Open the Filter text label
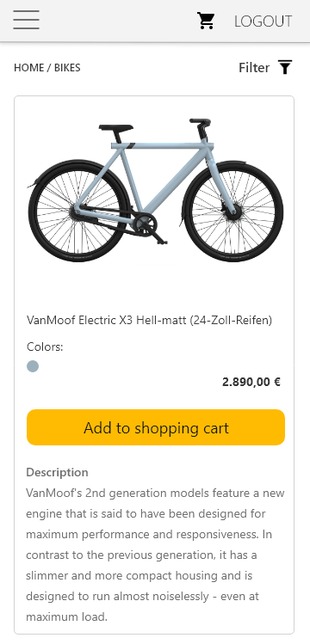 pos(254,67)
